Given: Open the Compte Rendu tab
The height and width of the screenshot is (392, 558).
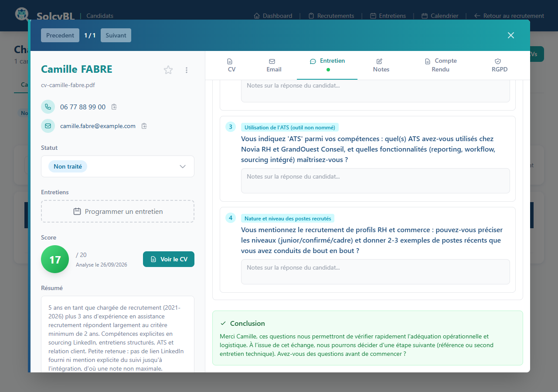Looking at the screenshot, I should [441, 65].
